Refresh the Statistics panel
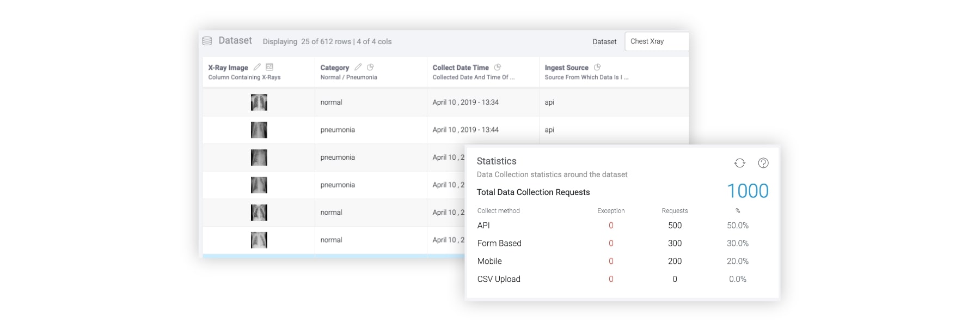980x327 pixels. [x=739, y=163]
